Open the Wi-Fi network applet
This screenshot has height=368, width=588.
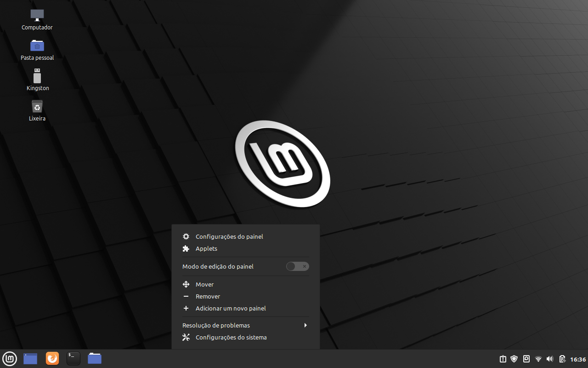(x=538, y=359)
